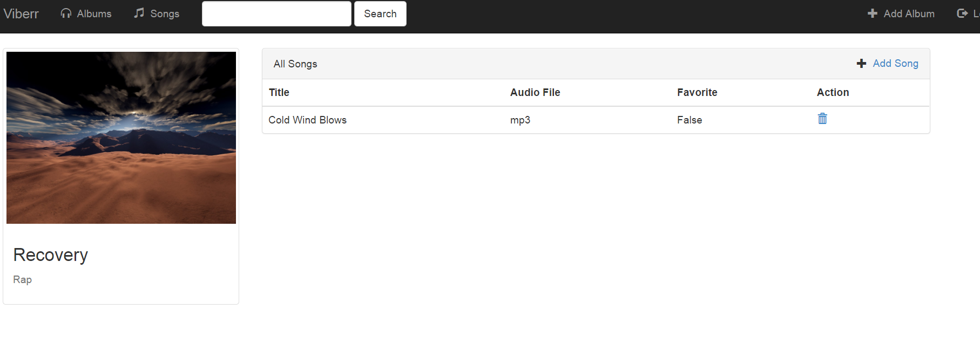The image size is (980, 337).
Task: Click the Favorite column header
Action: pos(697,92)
